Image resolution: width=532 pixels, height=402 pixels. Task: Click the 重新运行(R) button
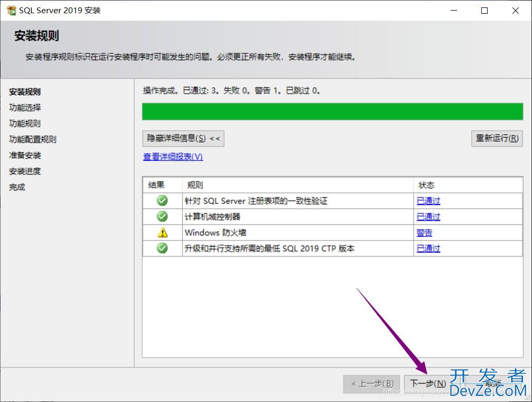point(497,138)
